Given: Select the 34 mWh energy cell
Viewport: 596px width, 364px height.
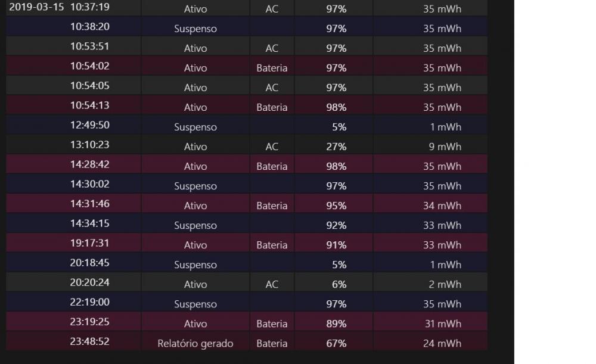Looking at the screenshot, I should click(x=442, y=206).
